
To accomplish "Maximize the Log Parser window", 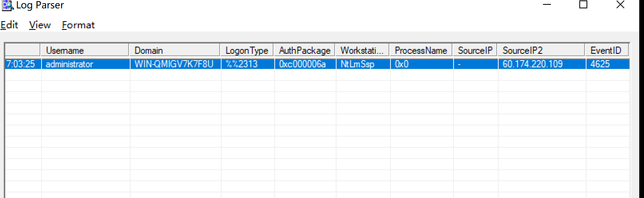I will [x=583, y=5].
